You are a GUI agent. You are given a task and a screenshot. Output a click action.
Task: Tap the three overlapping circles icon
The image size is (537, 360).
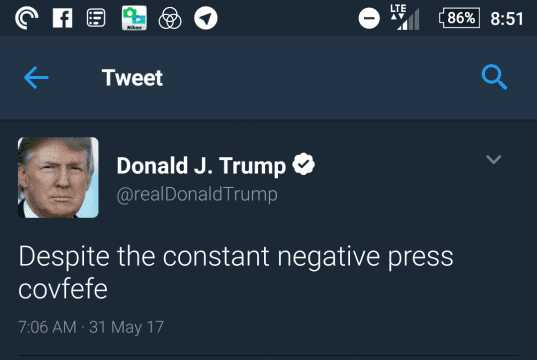tap(170, 18)
